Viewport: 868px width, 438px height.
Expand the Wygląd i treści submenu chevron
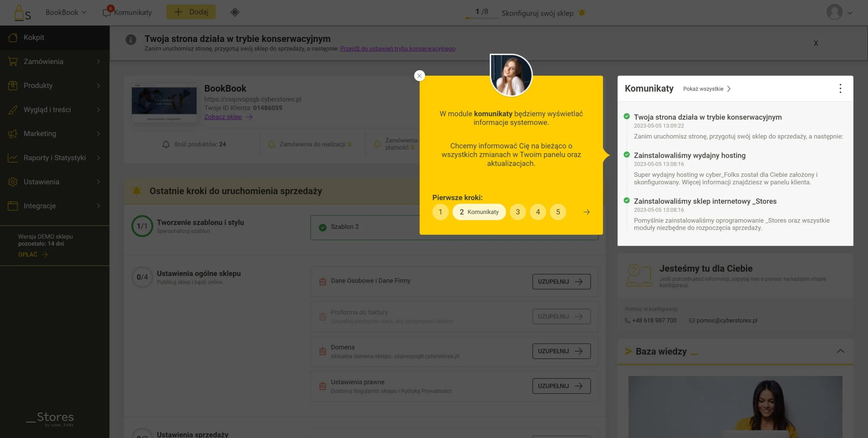click(98, 109)
